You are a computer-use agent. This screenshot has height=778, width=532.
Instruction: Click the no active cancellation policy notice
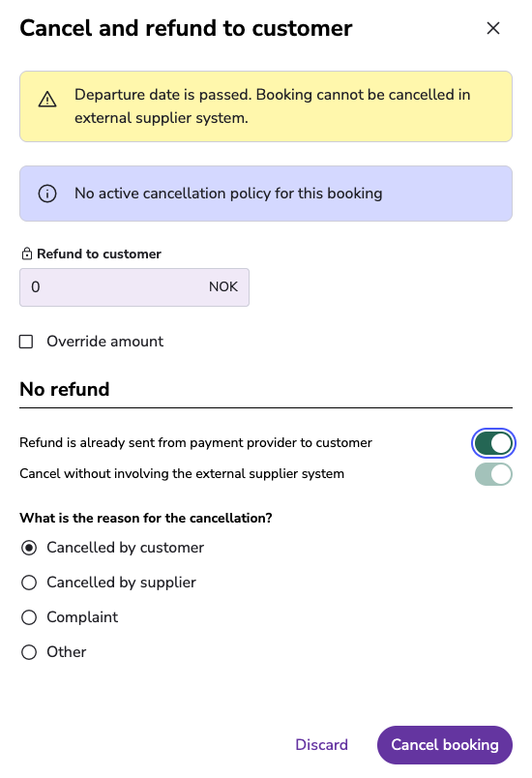(228, 194)
